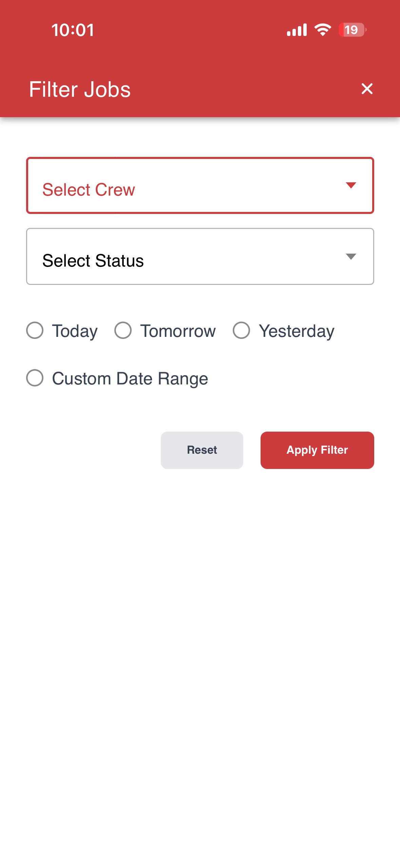
Task: Tap the Wi-Fi icon in status bar
Action: [x=323, y=30]
